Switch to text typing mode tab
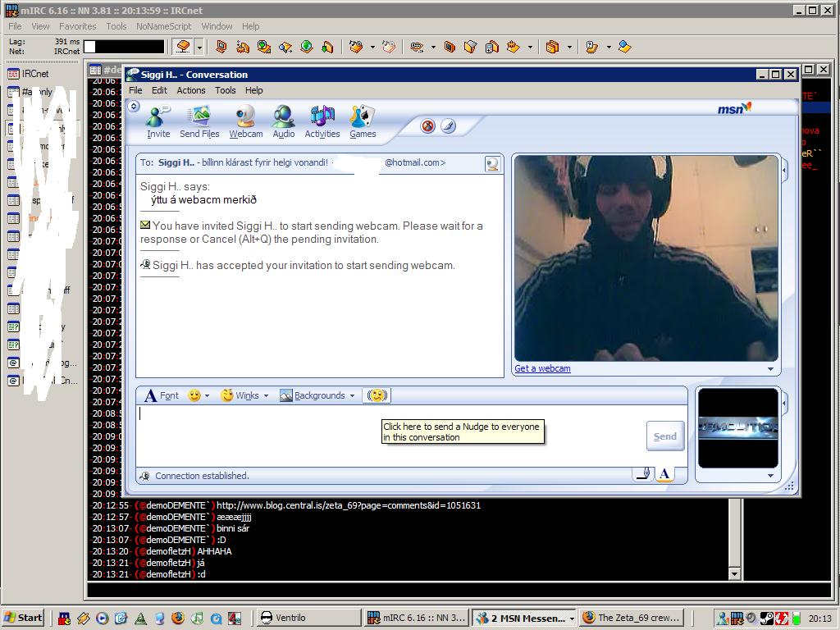The image size is (840, 630). 664,473
